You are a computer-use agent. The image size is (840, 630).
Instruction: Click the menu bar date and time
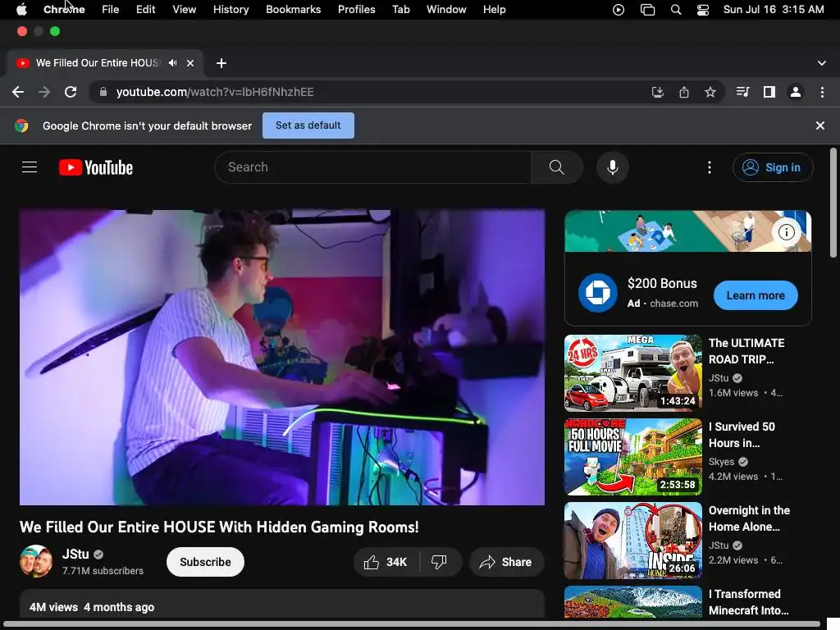(774, 10)
